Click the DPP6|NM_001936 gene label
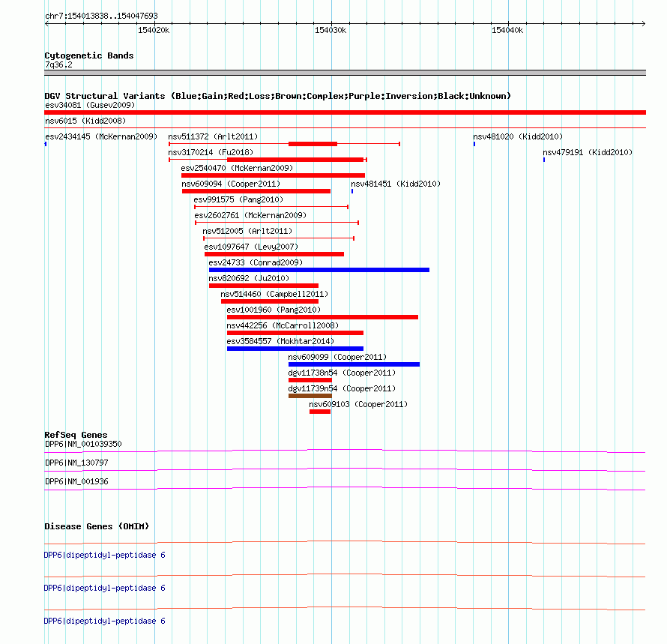The height and width of the screenshot is (644, 667). pos(76,481)
